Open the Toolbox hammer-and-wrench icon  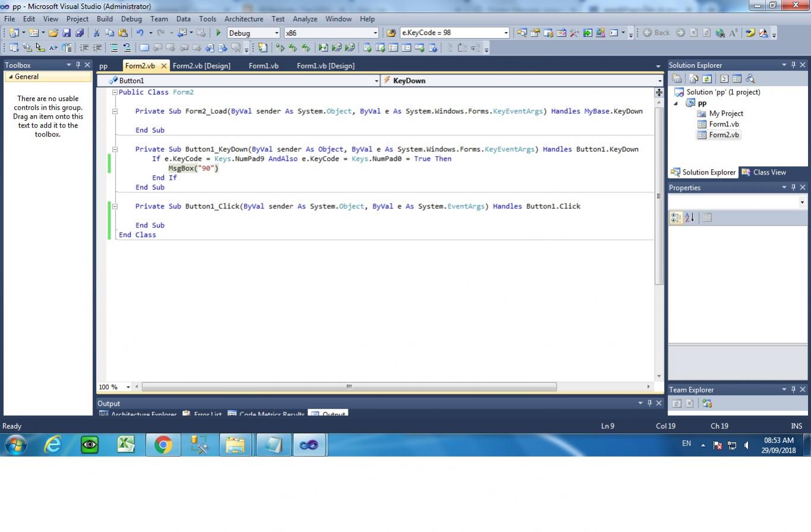[x=574, y=33]
